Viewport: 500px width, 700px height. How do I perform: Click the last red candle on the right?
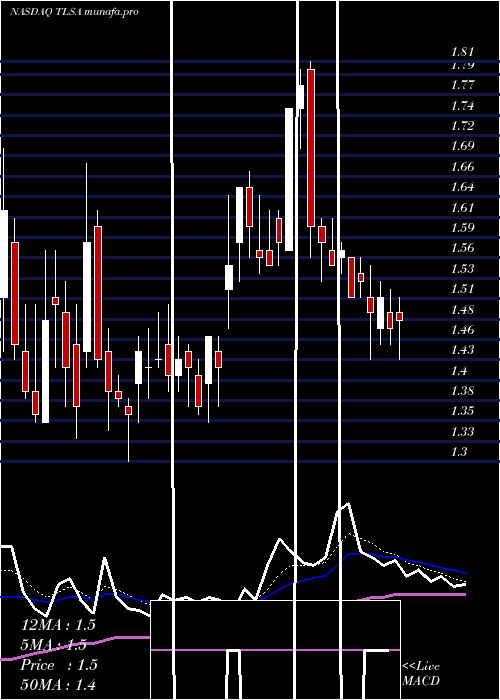coord(400,316)
